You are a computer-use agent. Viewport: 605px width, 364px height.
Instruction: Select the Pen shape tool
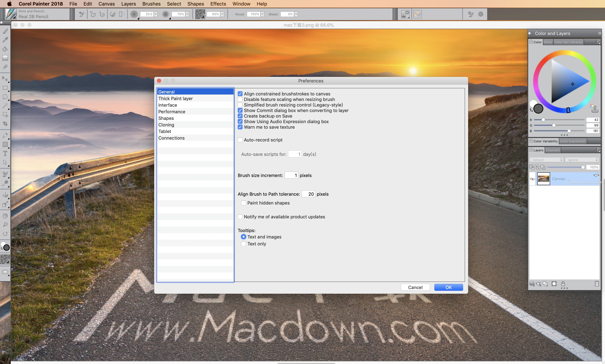click(5, 135)
